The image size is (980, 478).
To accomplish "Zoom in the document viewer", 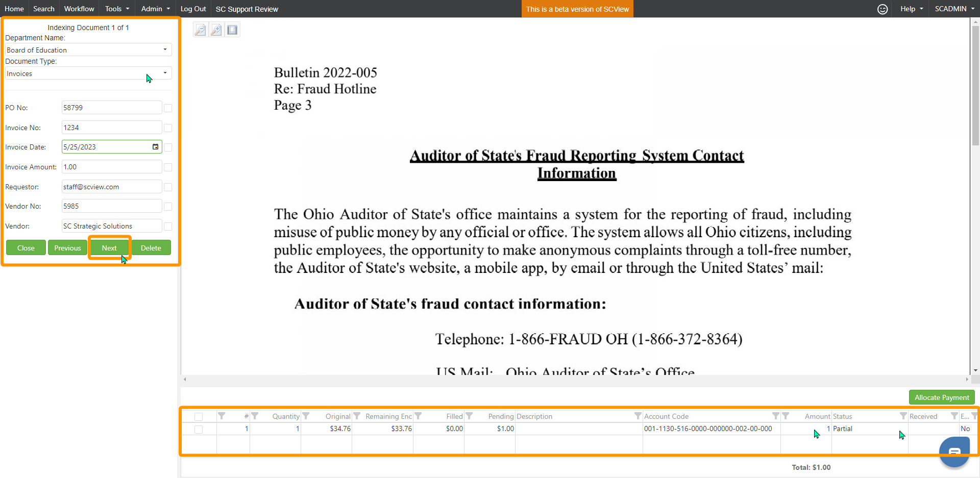I will (216, 30).
